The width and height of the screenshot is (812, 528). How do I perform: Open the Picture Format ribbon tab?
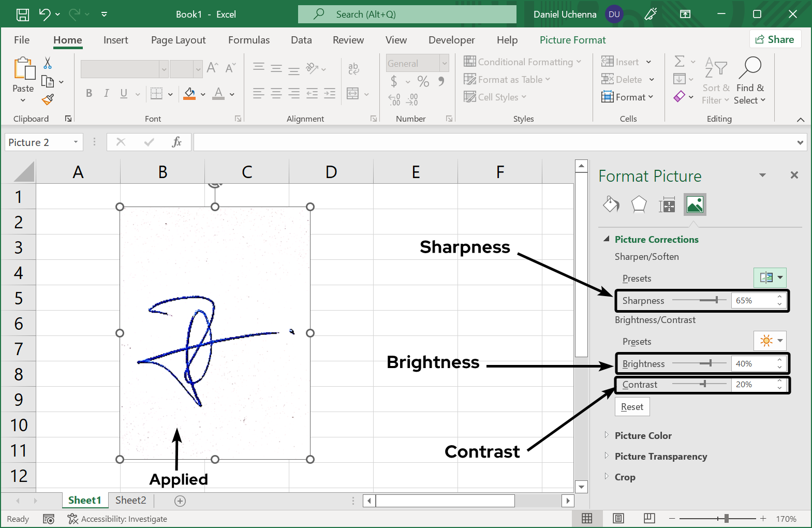pos(572,40)
